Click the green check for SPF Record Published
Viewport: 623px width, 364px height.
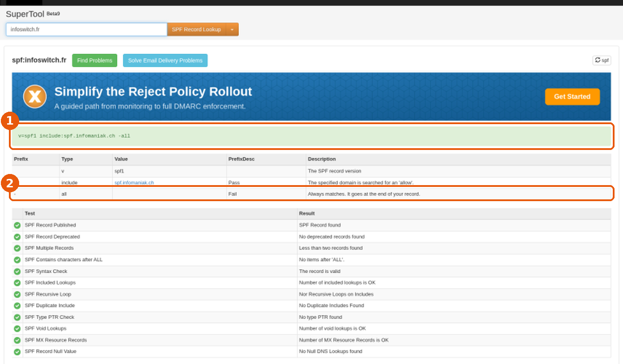click(17, 225)
